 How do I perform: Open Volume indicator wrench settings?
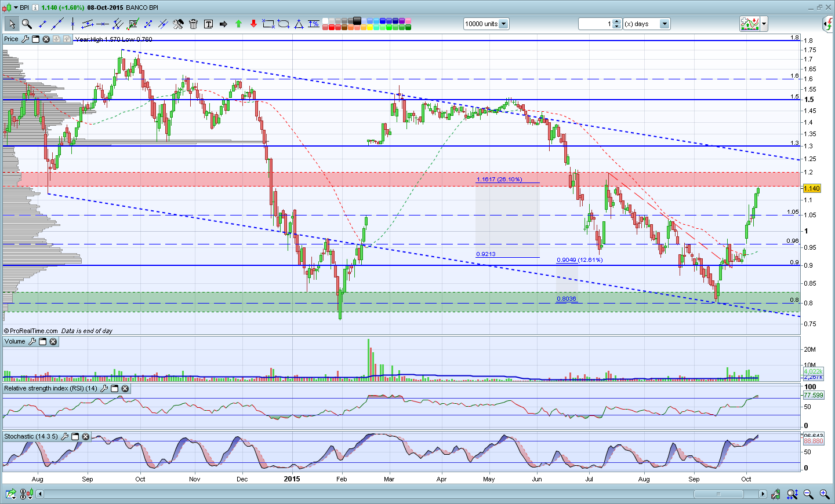pos(32,342)
